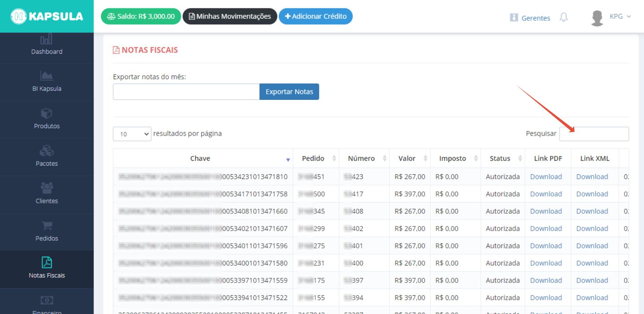This screenshot has width=644, height=314.
Task: Sort table by Chave column
Action: 203,158
